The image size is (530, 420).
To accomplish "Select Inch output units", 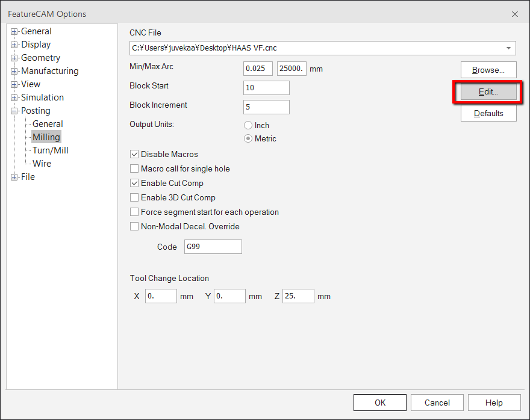I will pos(248,125).
